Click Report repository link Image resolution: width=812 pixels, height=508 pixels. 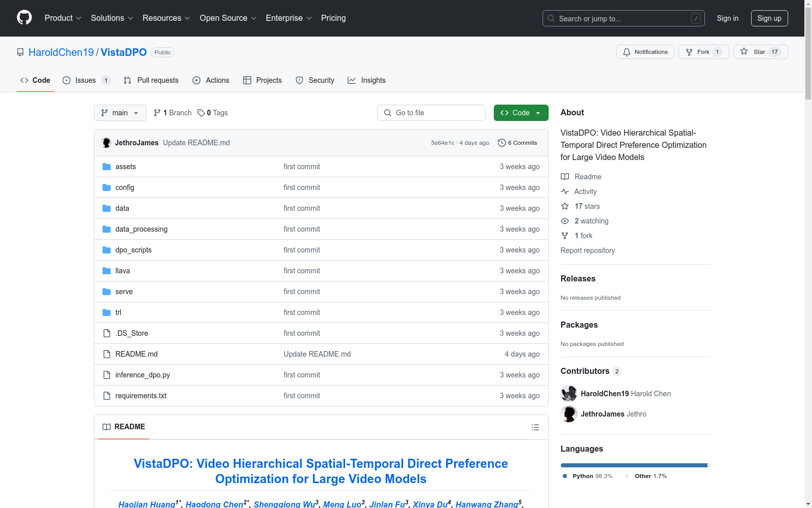tap(588, 250)
